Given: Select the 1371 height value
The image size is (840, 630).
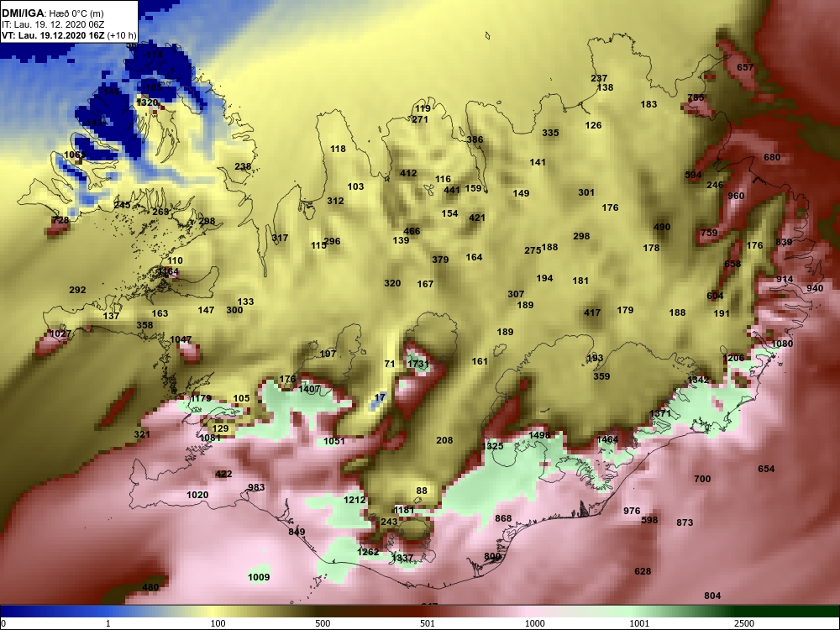Looking at the screenshot, I should click(x=660, y=413).
